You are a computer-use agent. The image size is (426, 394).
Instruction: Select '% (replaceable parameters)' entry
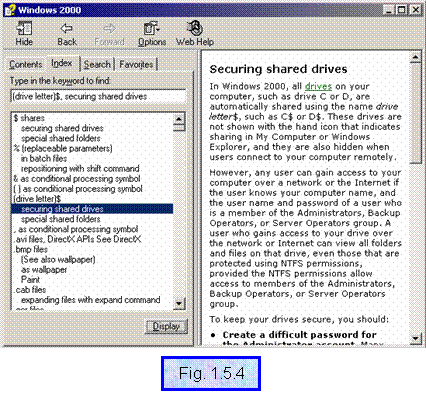click(63, 148)
